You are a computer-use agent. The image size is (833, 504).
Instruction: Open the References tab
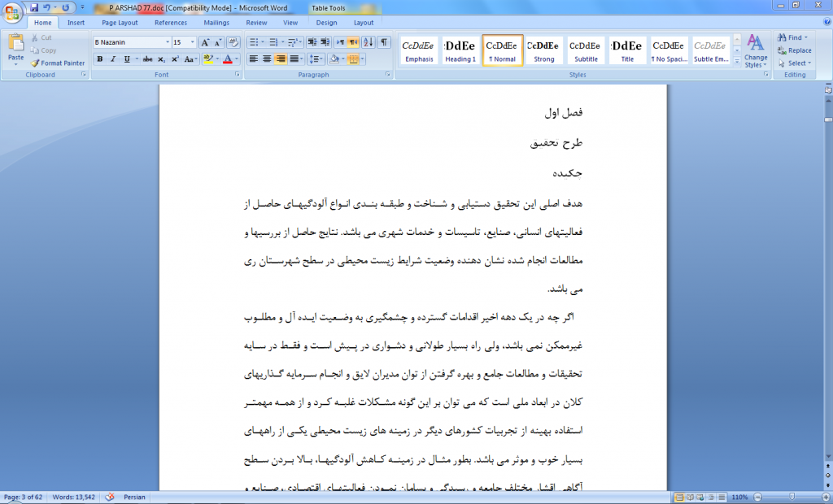pyautogui.click(x=170, y=23)
